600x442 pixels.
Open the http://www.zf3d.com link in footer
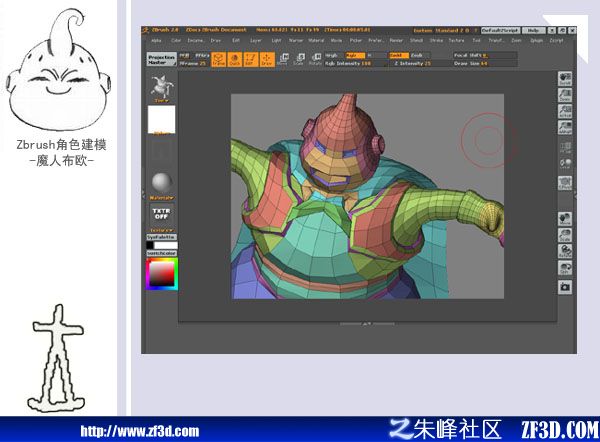(140, 431)
